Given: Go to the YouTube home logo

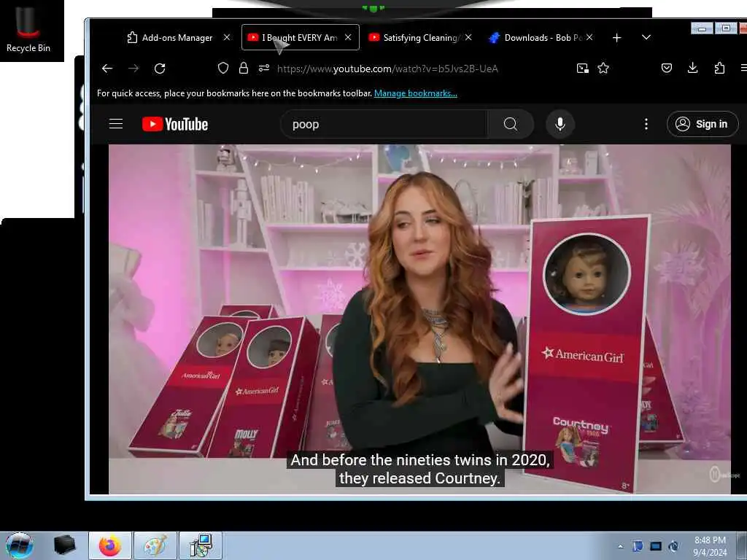Looking at the screenshot, I should click(x=175, y=124).
